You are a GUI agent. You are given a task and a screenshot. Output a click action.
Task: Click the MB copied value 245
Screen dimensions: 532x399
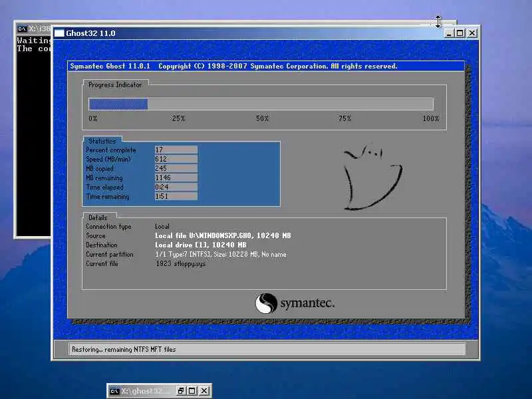coord(176,168)
